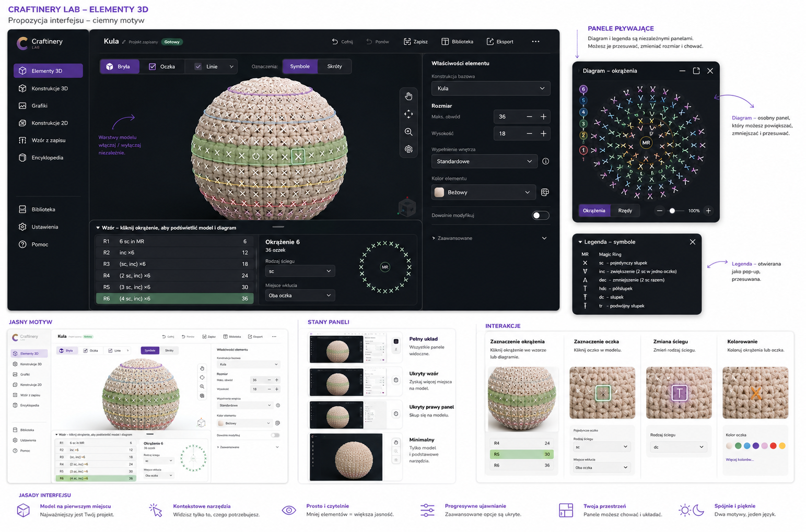Click the focus target tool in dark viewport
The width and height of the screenshot is (806, 532).
tap(408, 149)
